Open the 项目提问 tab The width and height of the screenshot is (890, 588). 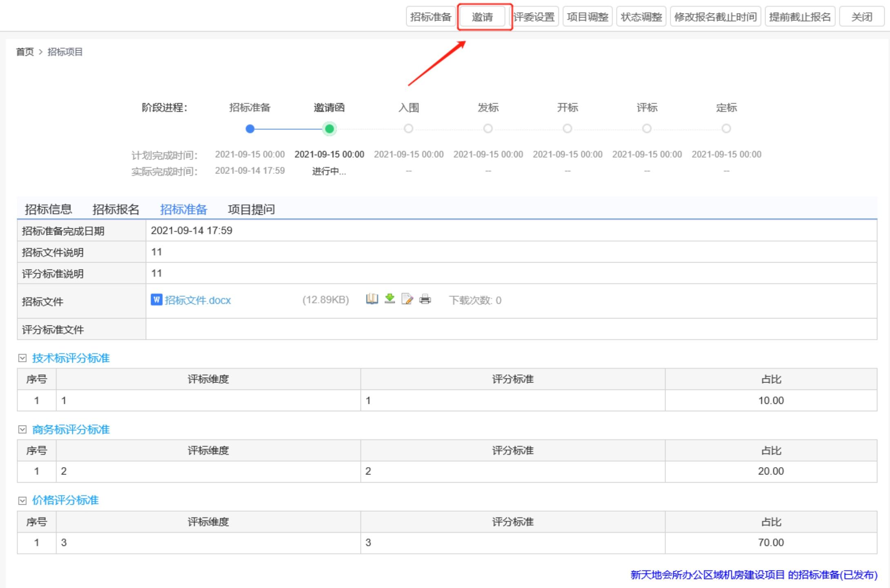(x=251, y=209)
